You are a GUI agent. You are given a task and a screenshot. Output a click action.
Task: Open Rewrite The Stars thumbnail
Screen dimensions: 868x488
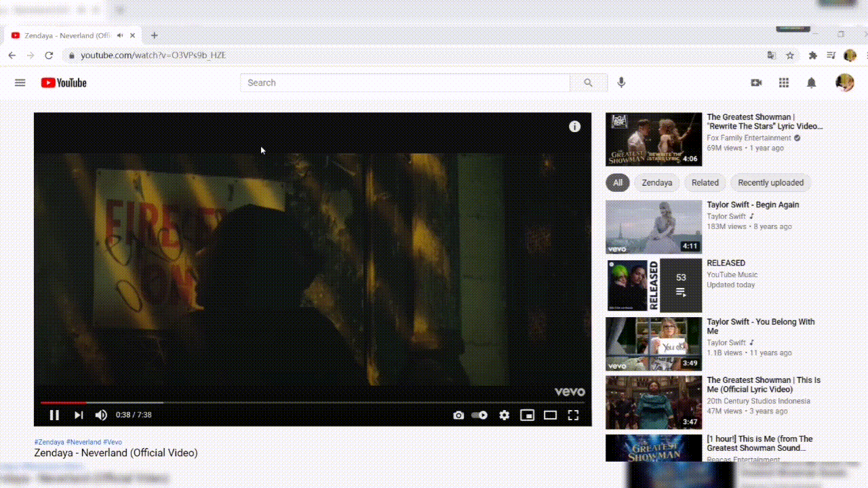tap(654, 139)
